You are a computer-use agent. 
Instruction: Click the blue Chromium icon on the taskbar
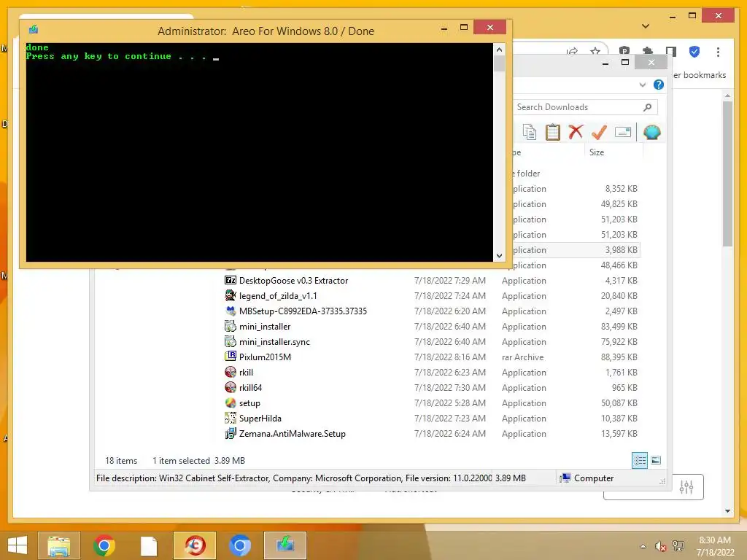tap(239, 545)
